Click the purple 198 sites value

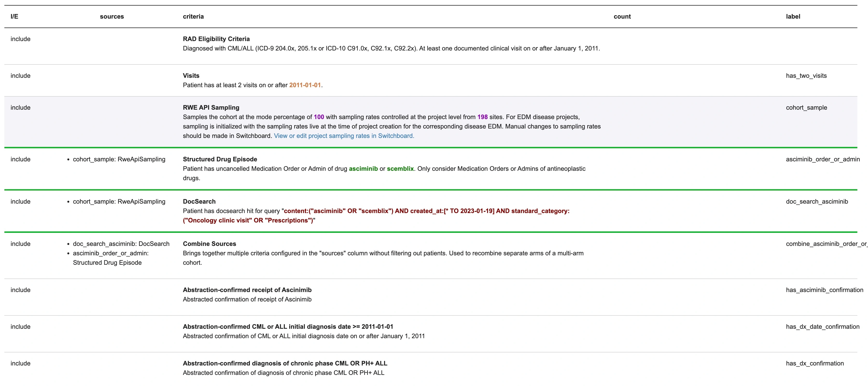482,117
